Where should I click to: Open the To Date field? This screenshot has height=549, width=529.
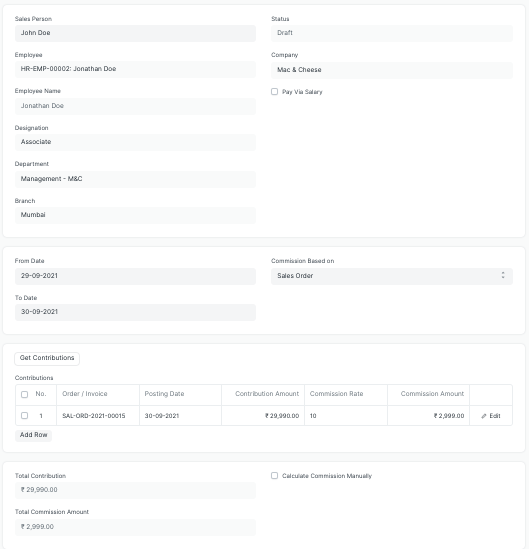point(135,312)
